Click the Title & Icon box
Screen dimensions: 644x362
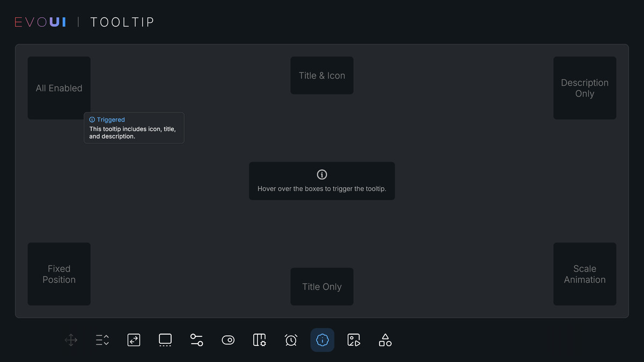tap(322, 76)
